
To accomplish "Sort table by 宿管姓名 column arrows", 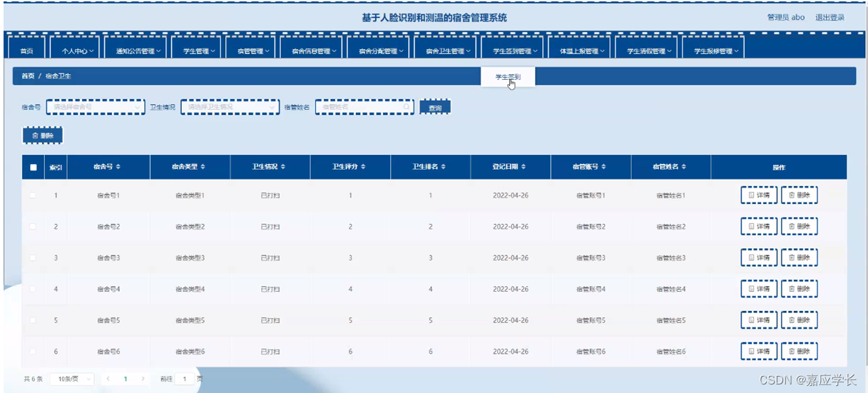I will pos(683,167).
